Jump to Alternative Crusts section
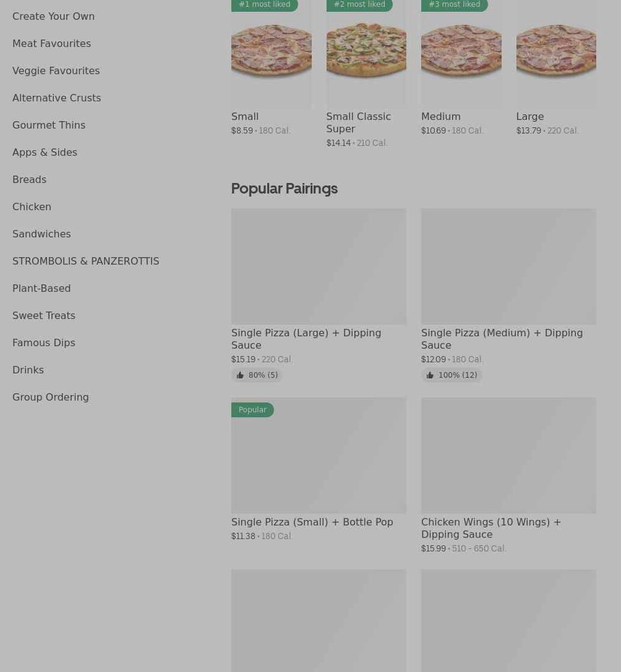The height and width of the screenshot is (672, 621). coord(56,98)
